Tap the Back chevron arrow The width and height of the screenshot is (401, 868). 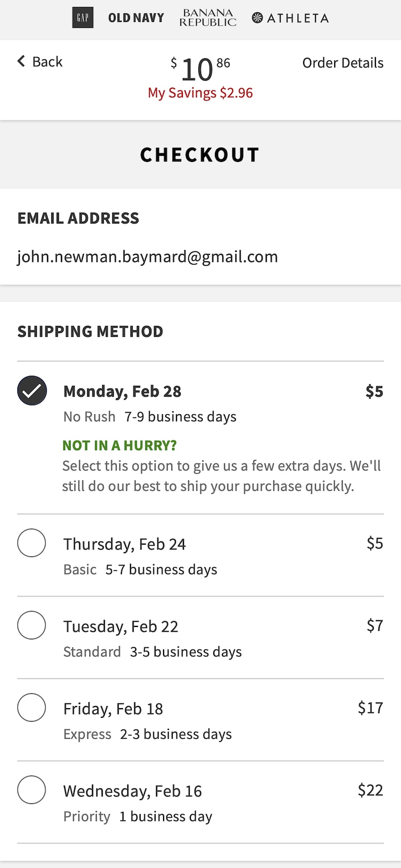pyautogui.click(x=21, y=61)
